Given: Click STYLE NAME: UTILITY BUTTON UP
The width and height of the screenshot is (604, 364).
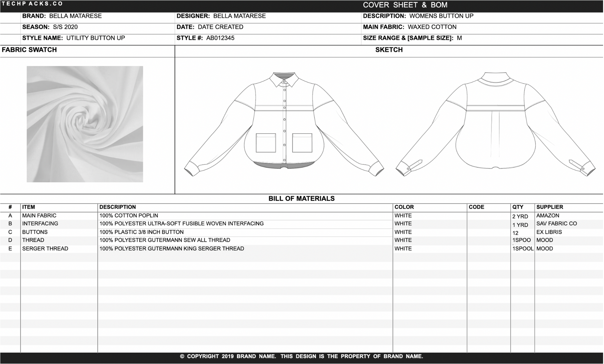Looking at the screenshot, I should (73, 38).
